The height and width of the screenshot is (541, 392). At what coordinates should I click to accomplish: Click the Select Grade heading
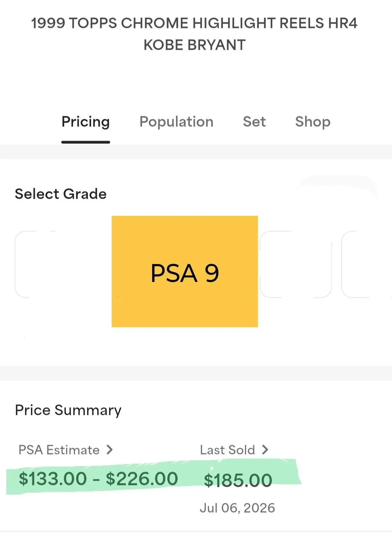click(x=61, y=194)
